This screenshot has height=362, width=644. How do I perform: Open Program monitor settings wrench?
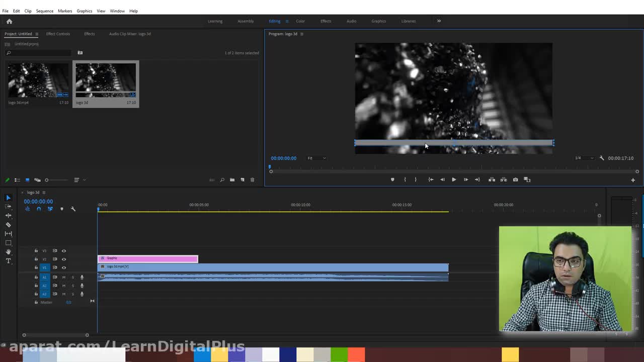pyautogui.click(x=602, y=158)
